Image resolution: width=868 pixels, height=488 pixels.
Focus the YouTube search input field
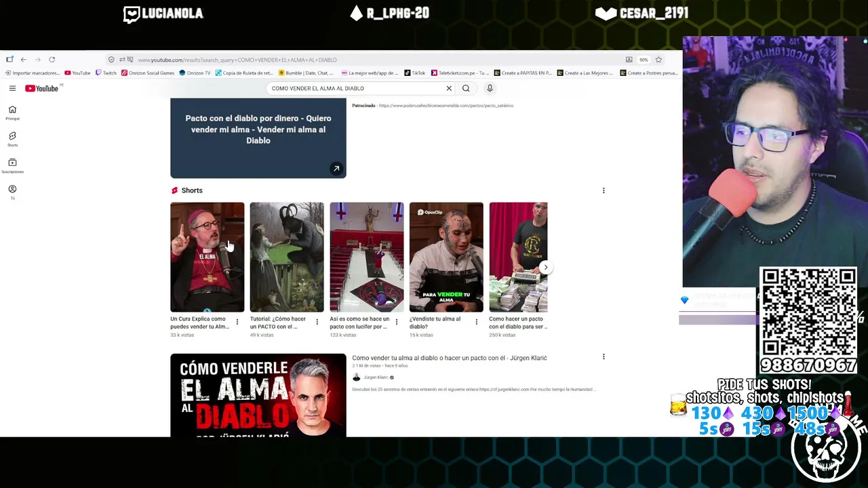[x=356, y=88]
